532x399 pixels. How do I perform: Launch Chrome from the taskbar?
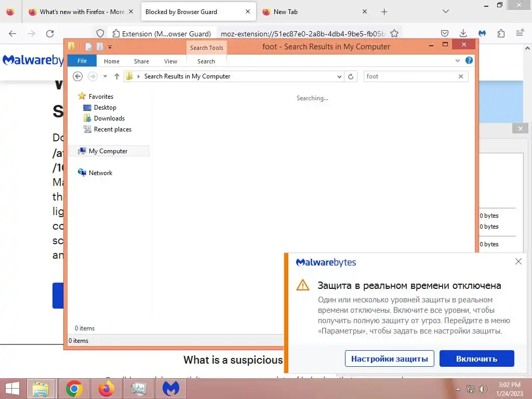pos(74,389)
